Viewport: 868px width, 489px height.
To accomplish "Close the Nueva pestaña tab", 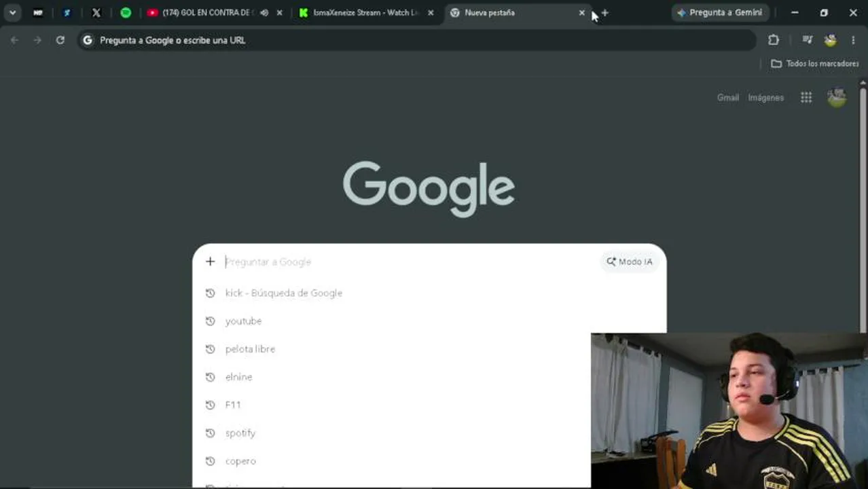I will point(581,12).
